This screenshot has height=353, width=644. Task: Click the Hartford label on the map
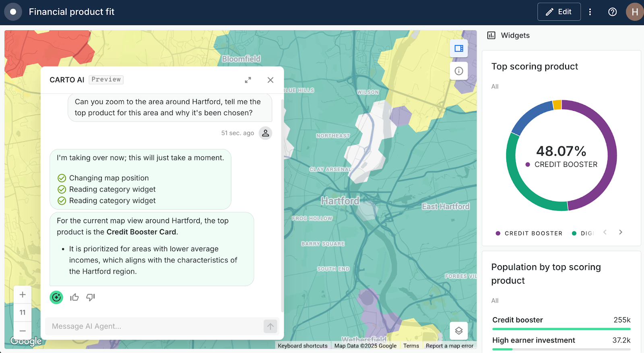tap(340, 201)
